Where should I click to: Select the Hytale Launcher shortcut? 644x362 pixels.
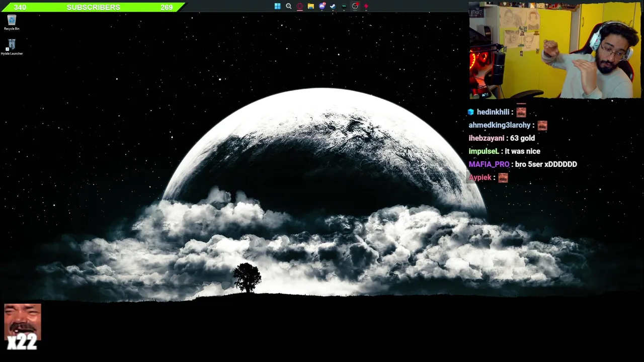(x=12, y=47)
